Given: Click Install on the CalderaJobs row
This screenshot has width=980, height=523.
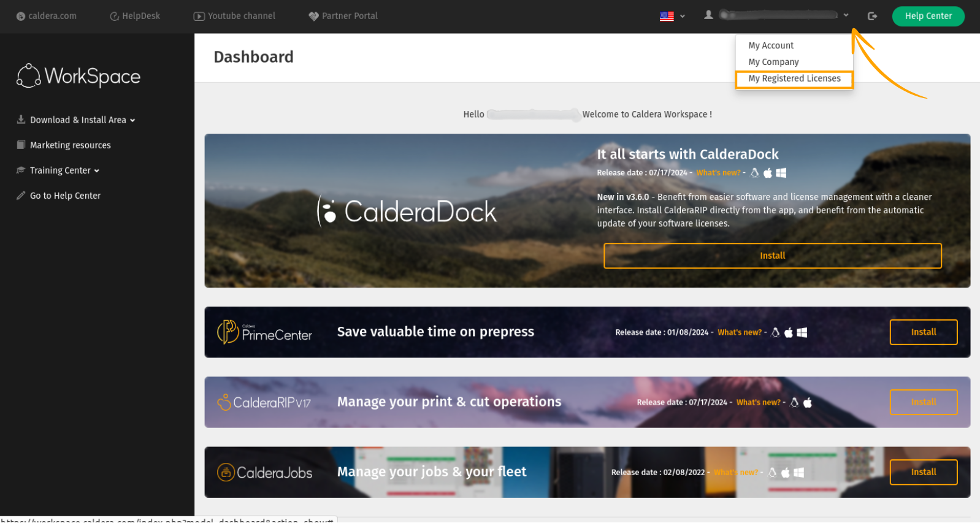Looking at the screenshot, I should click(923, 472).
